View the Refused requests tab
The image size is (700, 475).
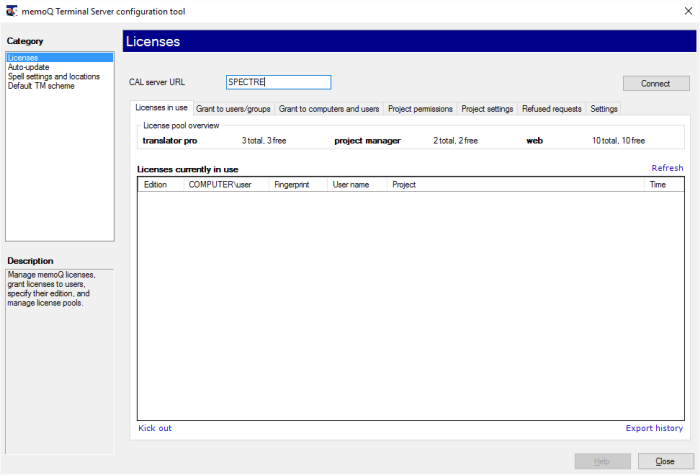(x=551, y=108)
